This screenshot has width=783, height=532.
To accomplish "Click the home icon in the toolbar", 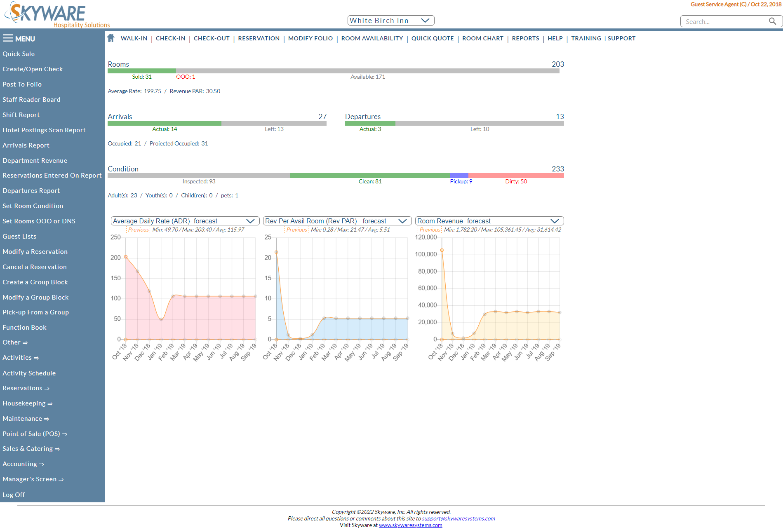I will [x=111, y=37].
